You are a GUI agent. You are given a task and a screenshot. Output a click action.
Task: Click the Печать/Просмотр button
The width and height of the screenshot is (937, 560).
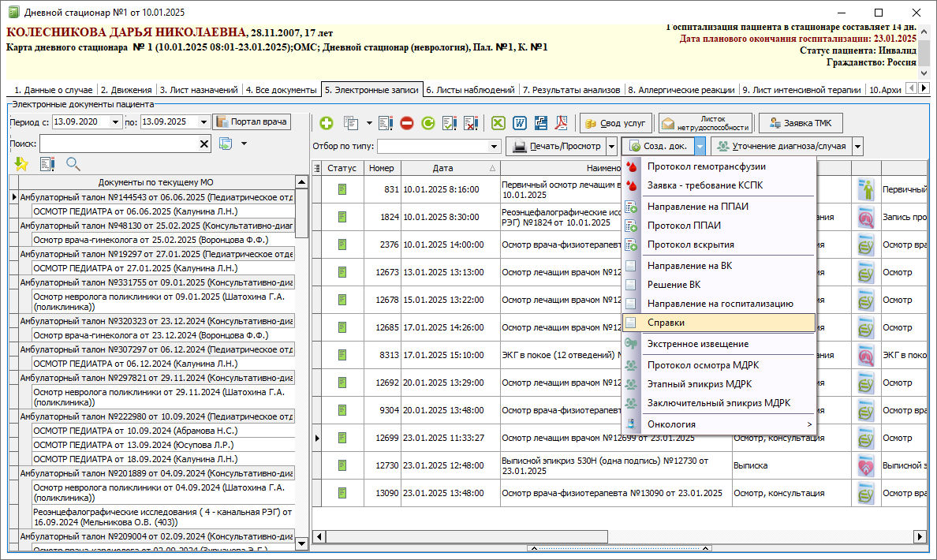point(556,147)
